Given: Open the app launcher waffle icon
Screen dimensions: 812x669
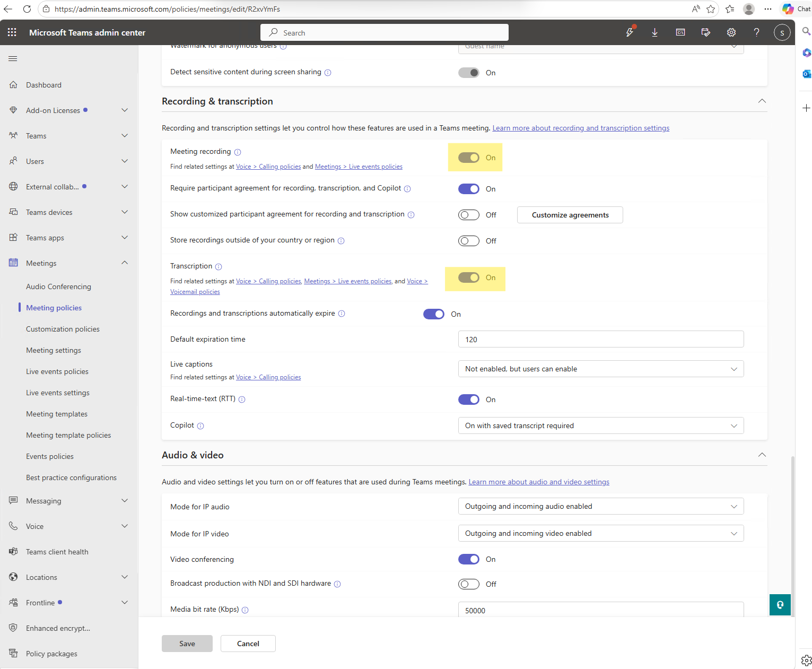Looking at the screenshot, I should tap(12, 32).
